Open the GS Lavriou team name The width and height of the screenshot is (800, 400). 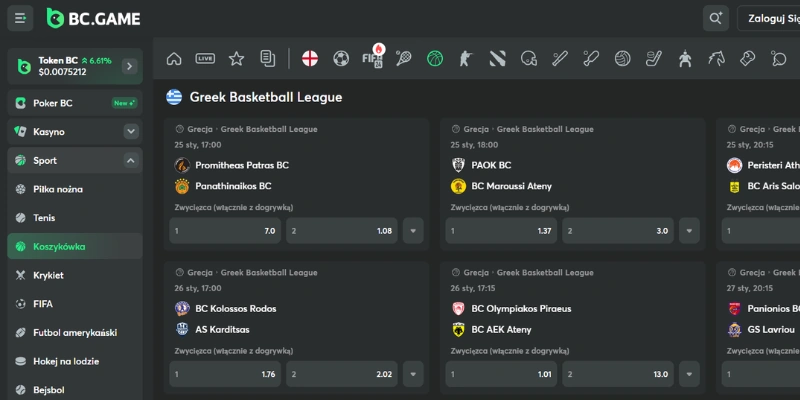[x=770, y=330]
